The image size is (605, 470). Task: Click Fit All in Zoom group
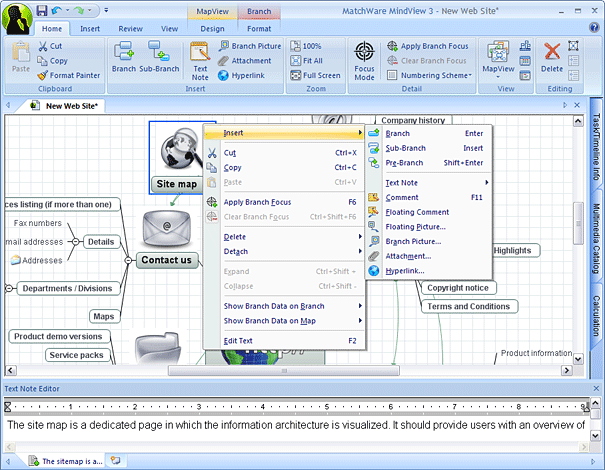click(x=306, y=61)
